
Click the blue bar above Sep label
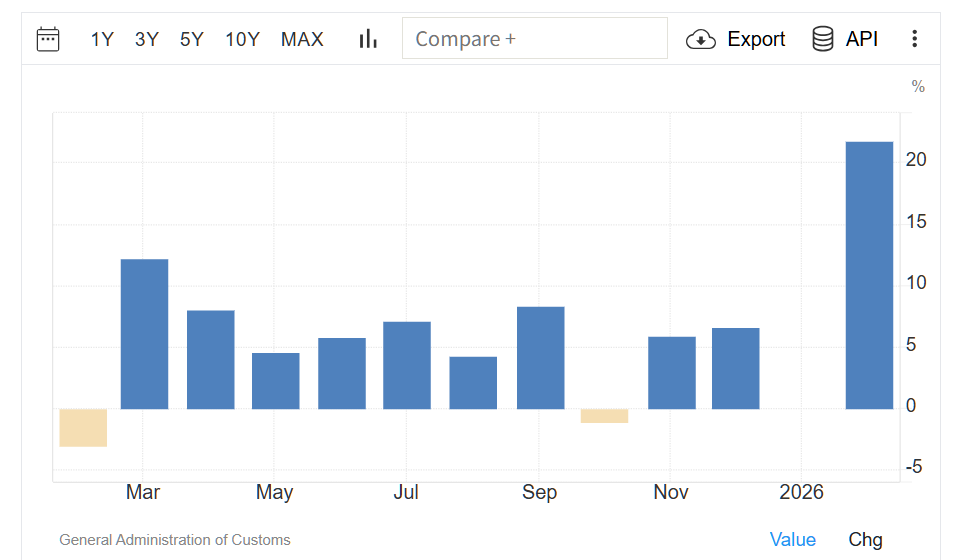540,357
